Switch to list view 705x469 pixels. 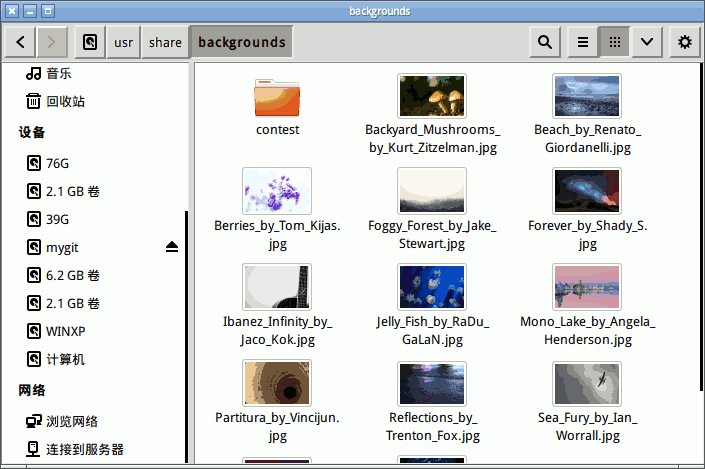[x=583, y=42]
